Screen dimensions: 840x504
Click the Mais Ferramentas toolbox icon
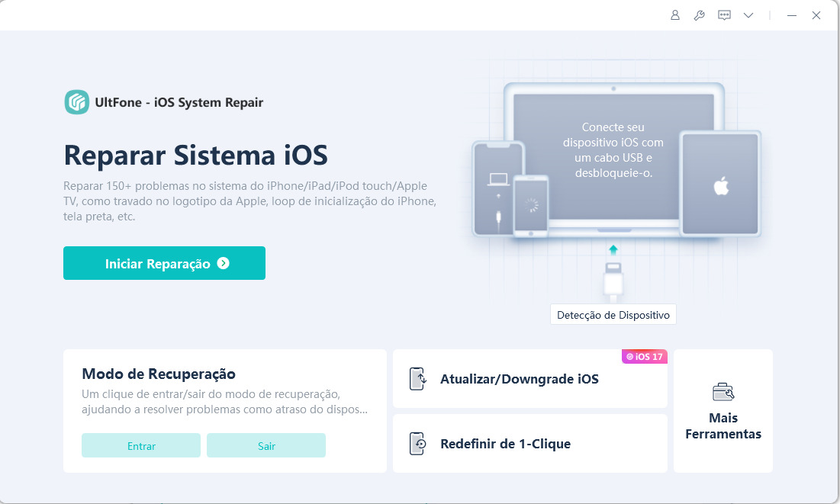pos(723,392)
